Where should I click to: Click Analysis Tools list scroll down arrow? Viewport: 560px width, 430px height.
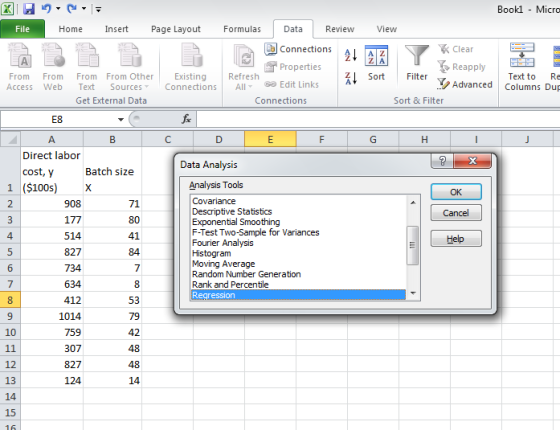(413, 293)
